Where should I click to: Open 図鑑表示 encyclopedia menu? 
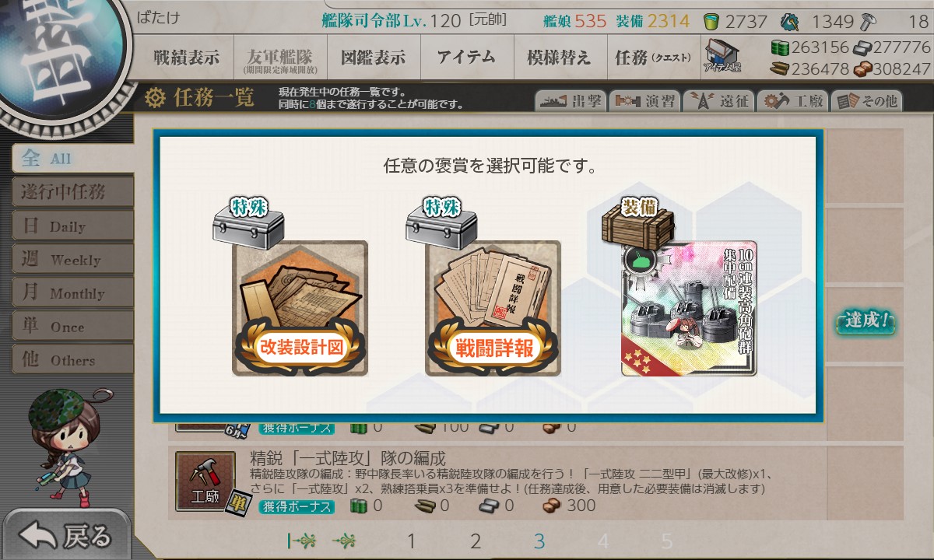tap(374, 58)
